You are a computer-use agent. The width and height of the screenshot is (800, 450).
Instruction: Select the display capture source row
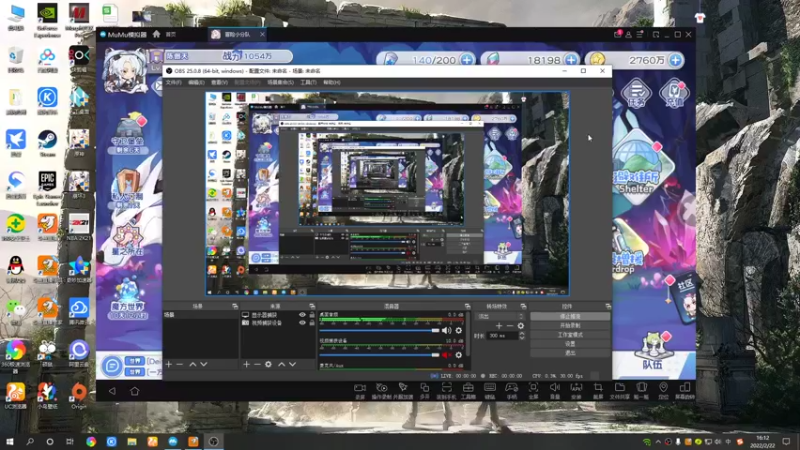(x=278, y=315)
